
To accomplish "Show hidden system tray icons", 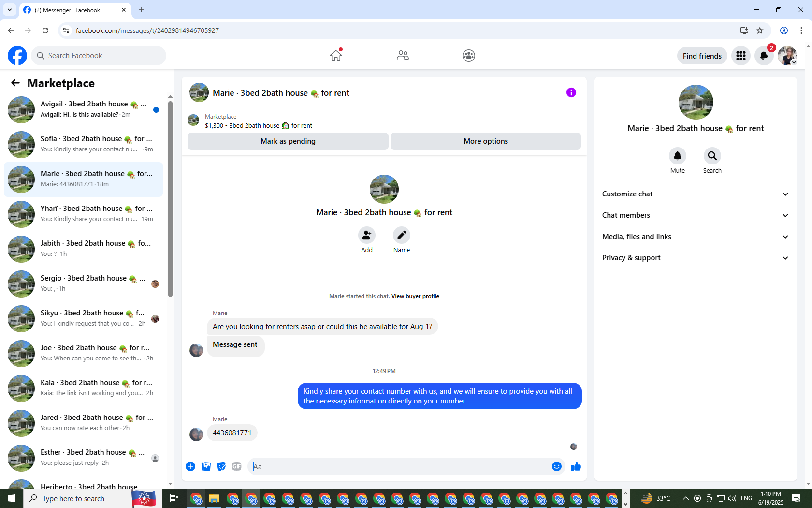I will (x=685, y=498).
